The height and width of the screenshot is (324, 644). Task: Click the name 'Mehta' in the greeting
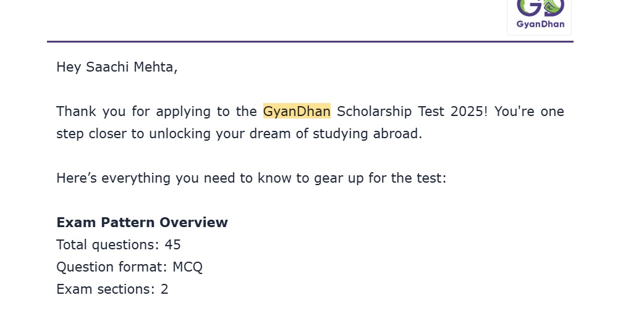(x=156, y=67)
